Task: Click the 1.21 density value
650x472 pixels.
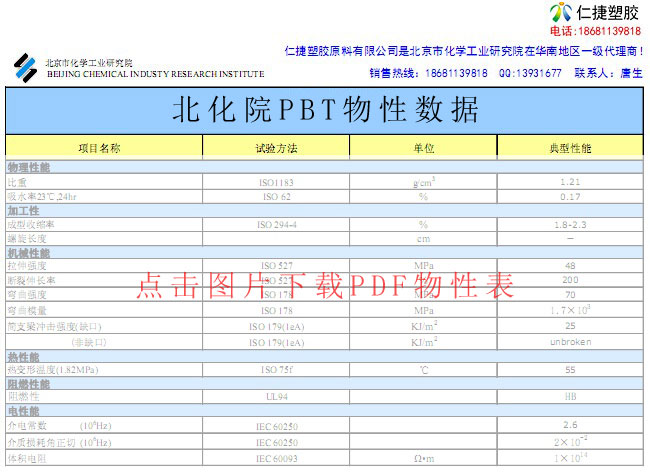Action: (x=570, y=182)
